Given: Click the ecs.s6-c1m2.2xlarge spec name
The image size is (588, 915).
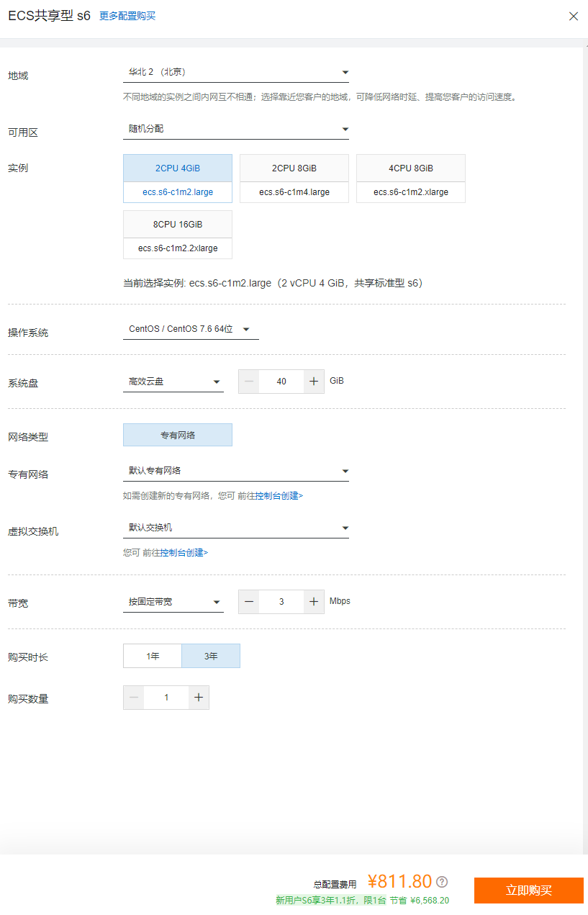Looking at the screenshot, I should click(x=178, y=248).
